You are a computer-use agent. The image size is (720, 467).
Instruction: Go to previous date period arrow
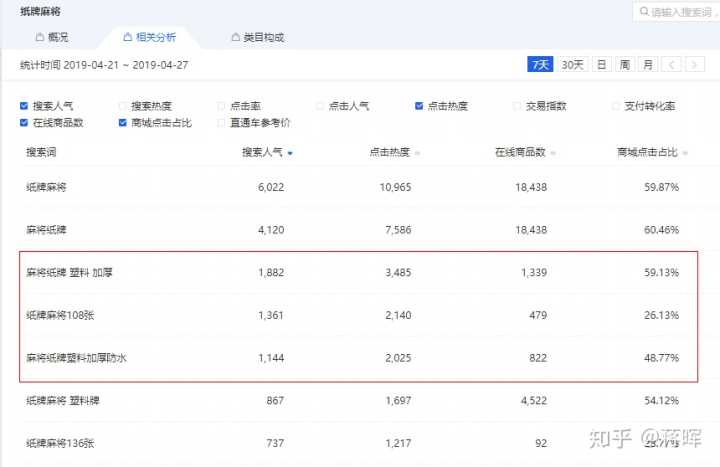click(x=672, y=65)
